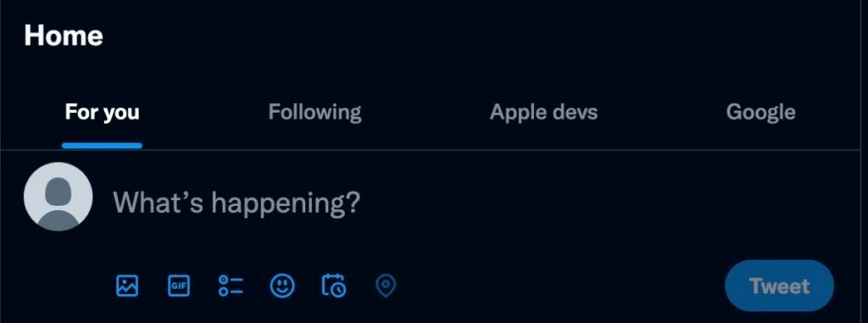Click the blue underline beneath For you
The height and width of the screenshot is (323, 868).
click(x=103, y=146)
